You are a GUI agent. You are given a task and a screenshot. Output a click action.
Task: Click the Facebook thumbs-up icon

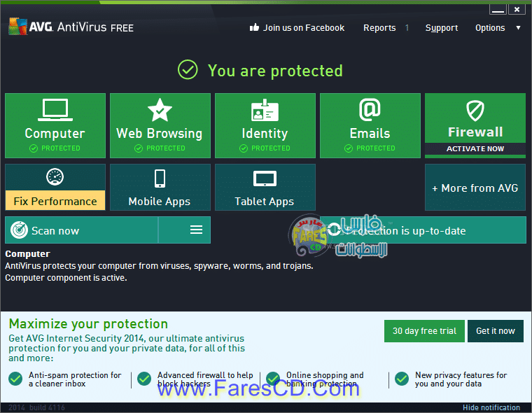click(255, 27)
